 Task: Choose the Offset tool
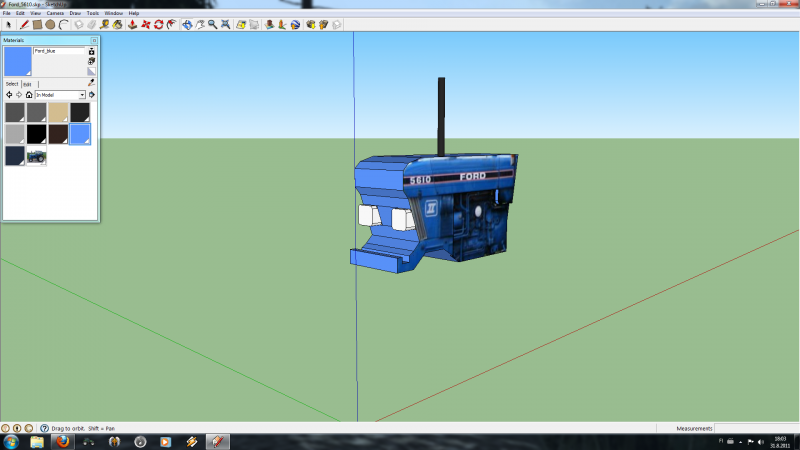click(x=172, y=24)
